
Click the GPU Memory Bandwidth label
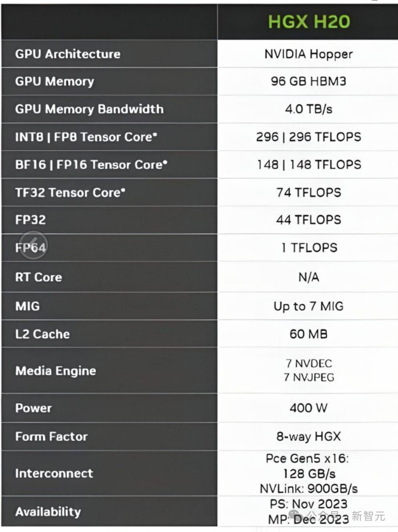click(89, 109)
